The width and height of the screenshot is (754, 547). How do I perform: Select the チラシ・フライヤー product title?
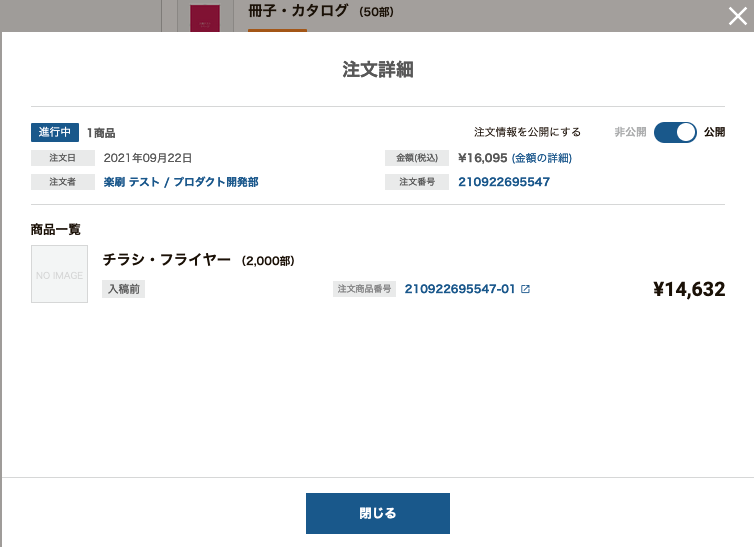point(166,260)
